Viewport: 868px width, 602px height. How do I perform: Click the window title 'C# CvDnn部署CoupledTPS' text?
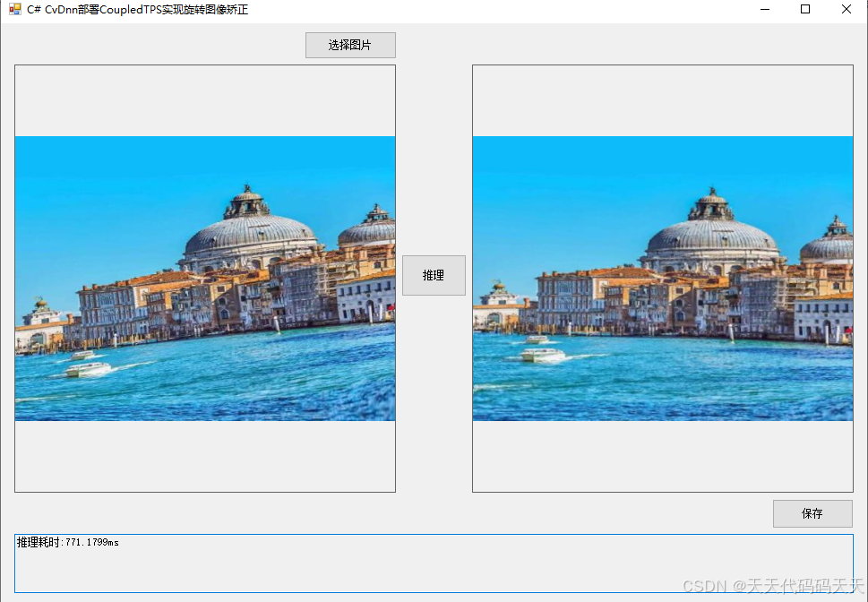point(94,10)
